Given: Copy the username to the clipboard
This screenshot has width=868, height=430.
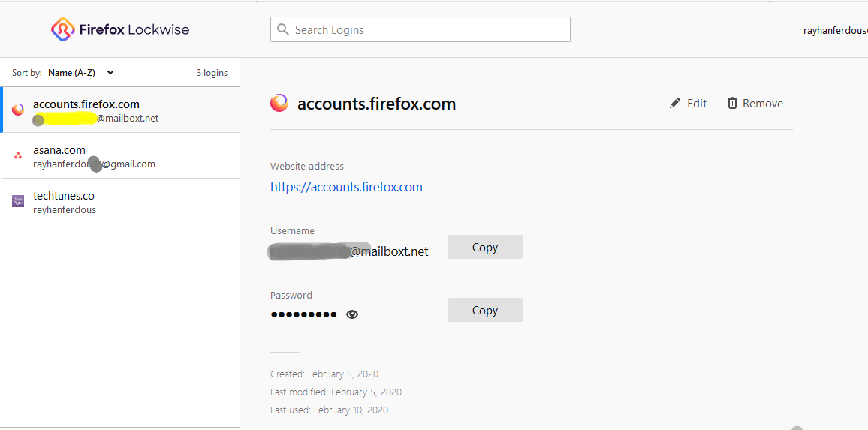Looking at the screenshot, I should (484, 247).
